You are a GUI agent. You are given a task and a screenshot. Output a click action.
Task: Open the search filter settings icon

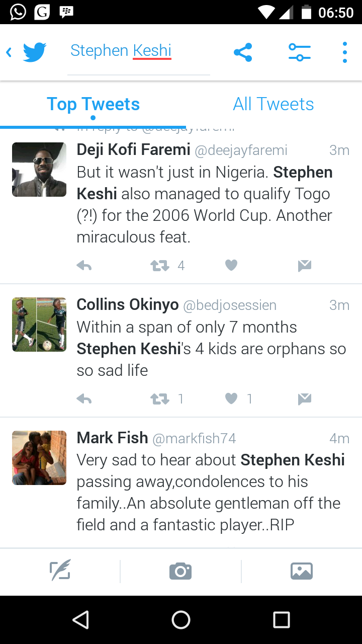[x=299, y=52]
